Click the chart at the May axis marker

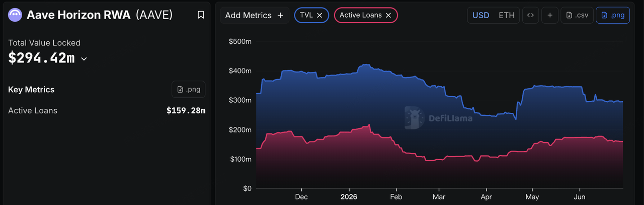click(532, 197)
